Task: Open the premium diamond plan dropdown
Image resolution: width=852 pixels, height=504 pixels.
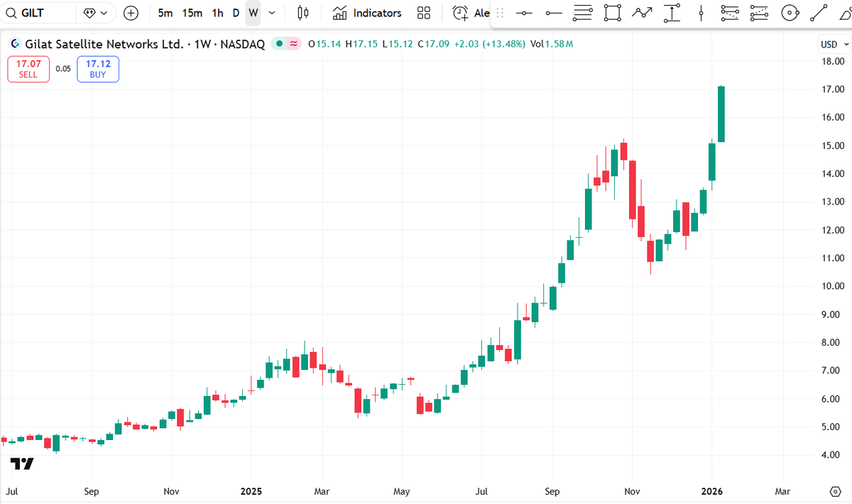Action: click(x=96, y=13)
